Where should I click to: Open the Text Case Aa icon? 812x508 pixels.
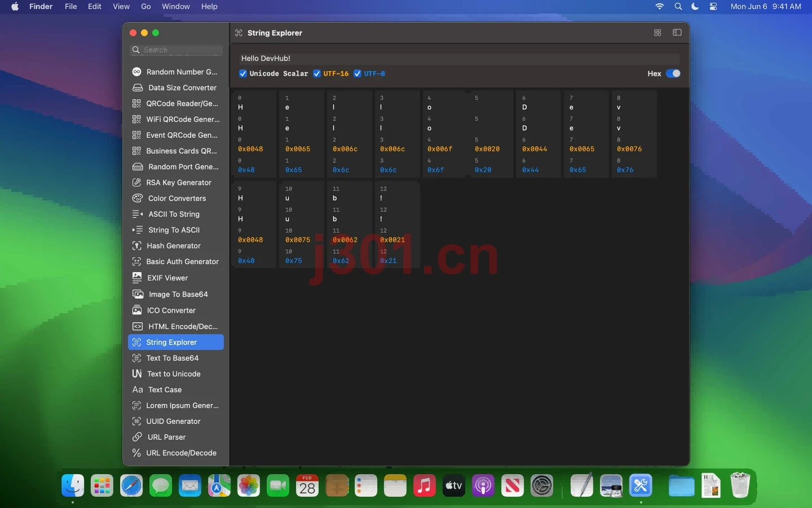(x=138, y=389)
